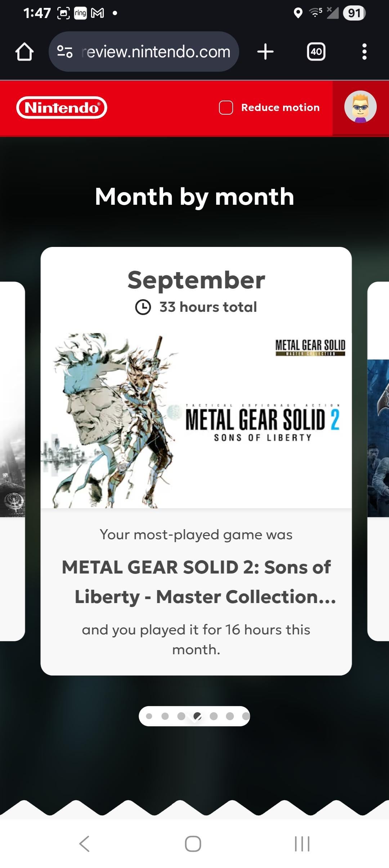Show the next month card on right
Image resolution: width=389 pixels, height=868 pixels.
[378, 461]
